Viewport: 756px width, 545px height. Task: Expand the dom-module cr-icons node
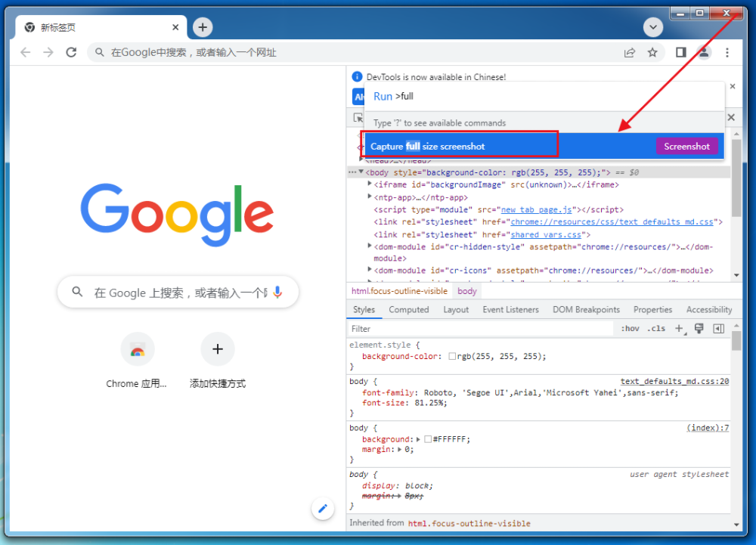click(x=370, y=270)
